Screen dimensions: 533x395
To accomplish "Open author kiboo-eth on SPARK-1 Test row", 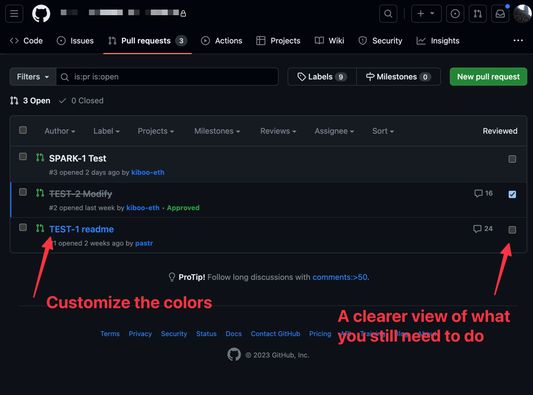I will 148,172.
